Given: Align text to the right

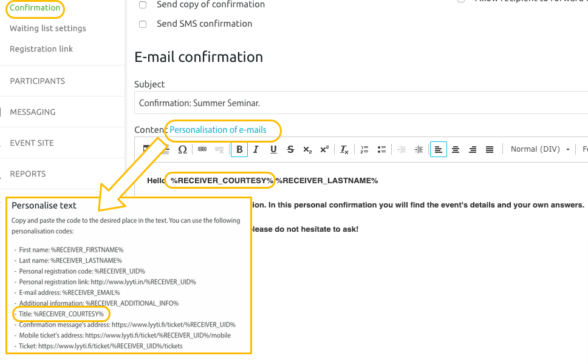Looking at the screenshot, I should [473, 150].
